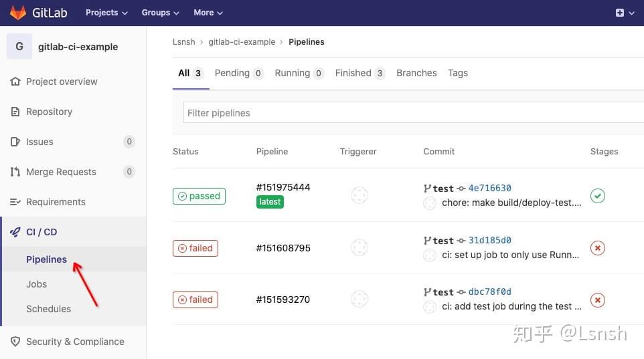Click the passed status badge
644x359 pixels.
pos(199,196)
